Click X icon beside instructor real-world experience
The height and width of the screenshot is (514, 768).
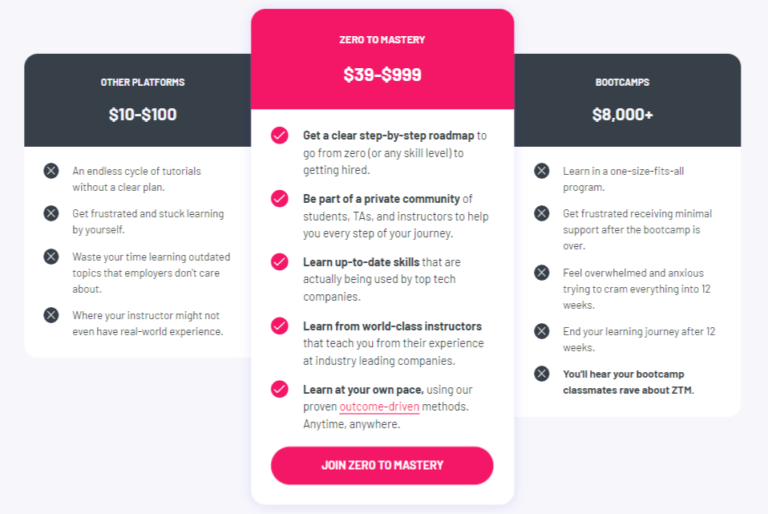coord(51,315)
